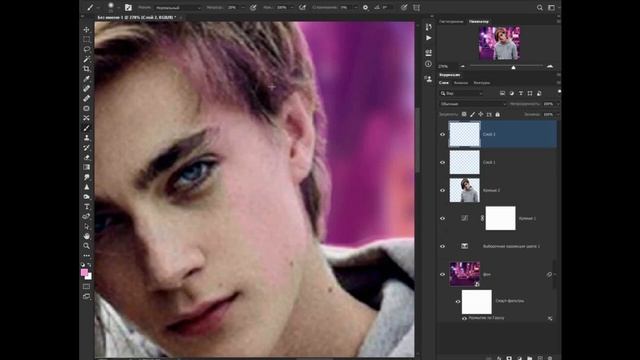Select the Eyedropper tool
Viewport: 640px width, 360px height.
click(x=87, y=79)
